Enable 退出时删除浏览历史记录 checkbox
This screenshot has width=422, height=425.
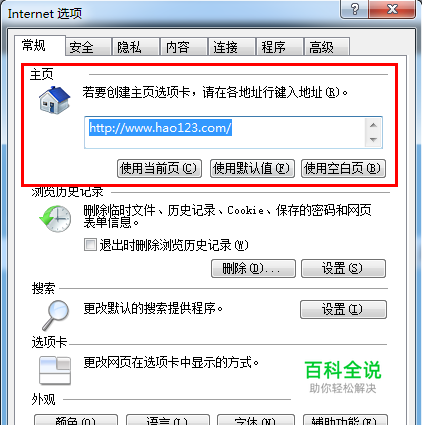point(90,244)
